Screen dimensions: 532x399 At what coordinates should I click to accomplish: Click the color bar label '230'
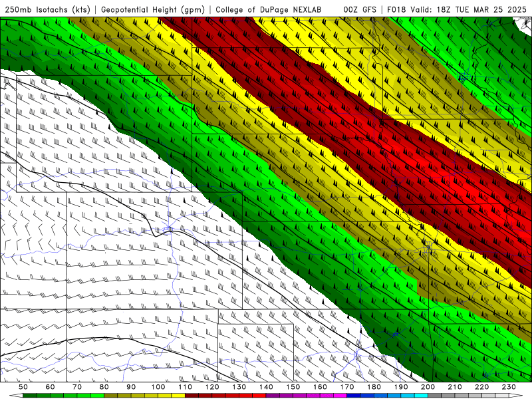pyautogui.click(x=509, y=387)
